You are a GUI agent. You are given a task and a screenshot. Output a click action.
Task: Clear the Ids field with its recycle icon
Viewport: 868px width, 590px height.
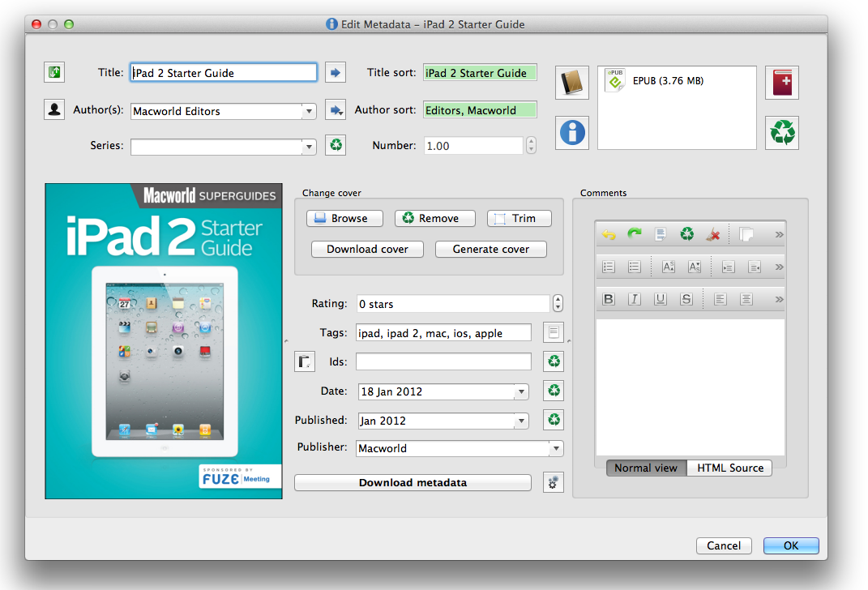pyautogui.click(x=554, y=361)
